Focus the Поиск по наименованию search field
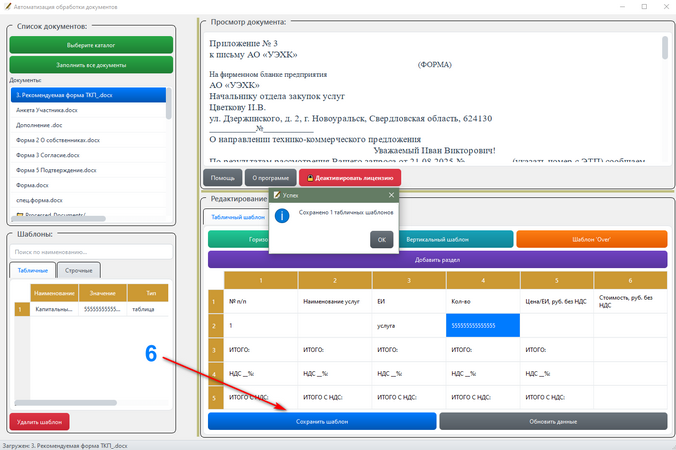Screen dimensions: 676x450 click(x=91, y=252)
